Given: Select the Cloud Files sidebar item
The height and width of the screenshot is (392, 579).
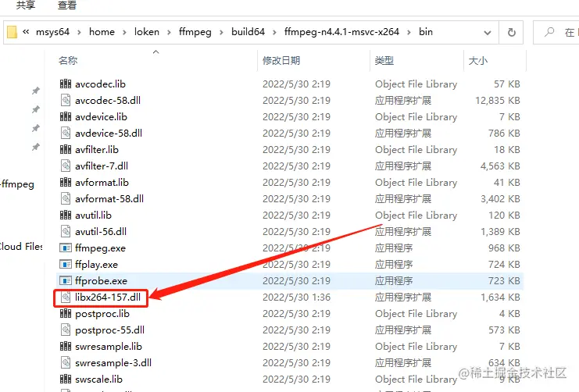Looking at the screenshot, I should [20, 246].
